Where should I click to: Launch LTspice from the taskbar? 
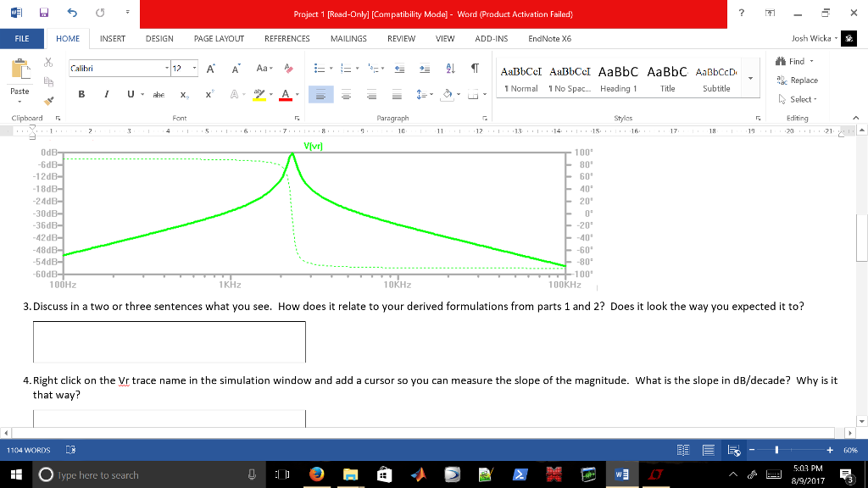coord(655,474)
